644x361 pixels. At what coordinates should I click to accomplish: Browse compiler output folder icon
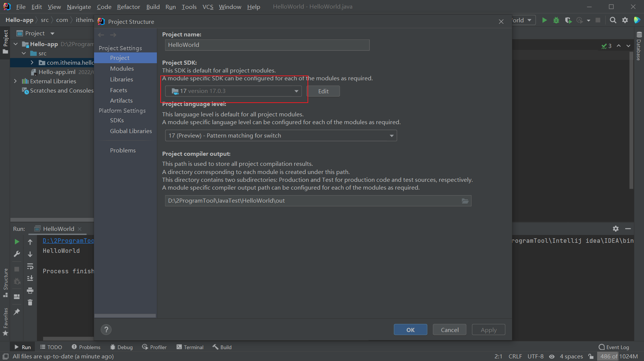pos(465,201)
